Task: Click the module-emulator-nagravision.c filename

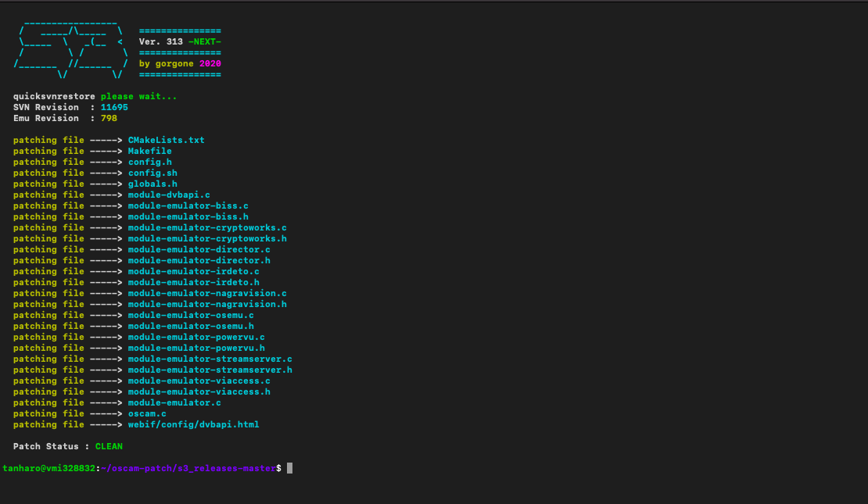Action: tap(207, 293)
